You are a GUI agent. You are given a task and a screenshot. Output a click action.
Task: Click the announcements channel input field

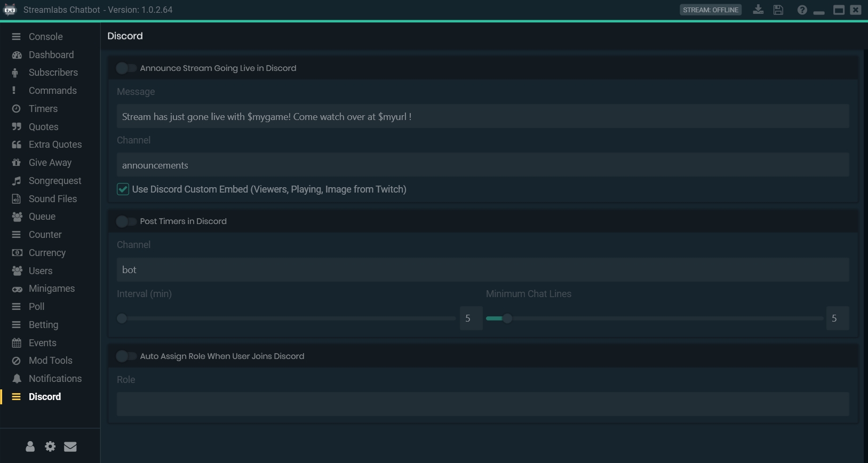[x=482, y=165]
